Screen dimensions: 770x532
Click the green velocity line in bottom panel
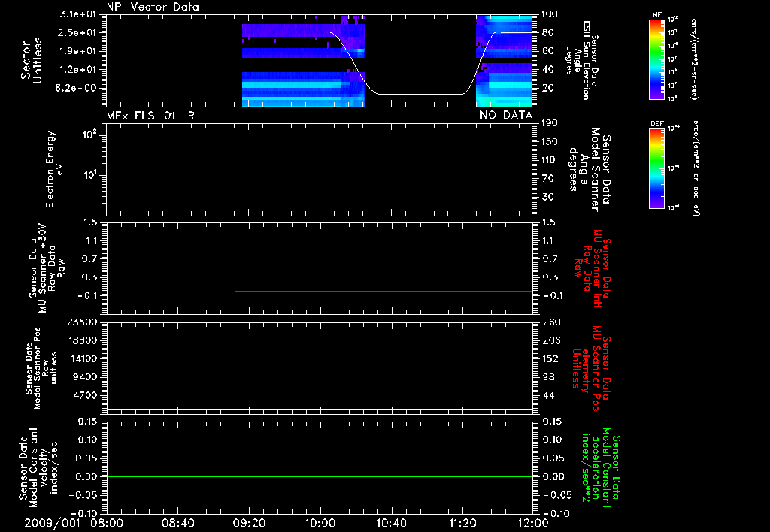(x=320, y=476)
